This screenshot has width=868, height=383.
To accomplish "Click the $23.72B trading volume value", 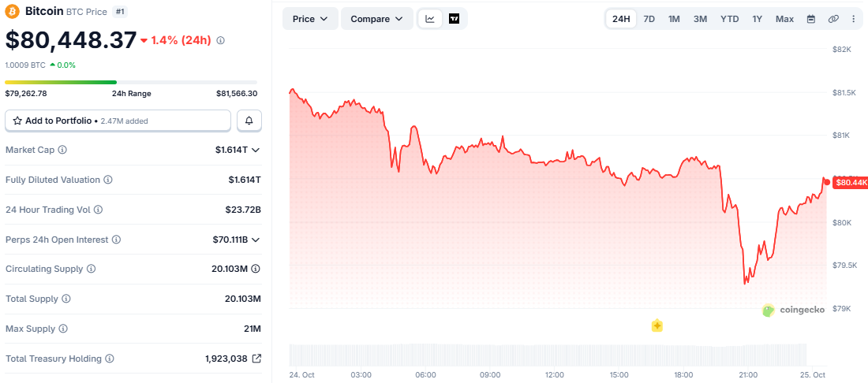I will click(242, 210).
